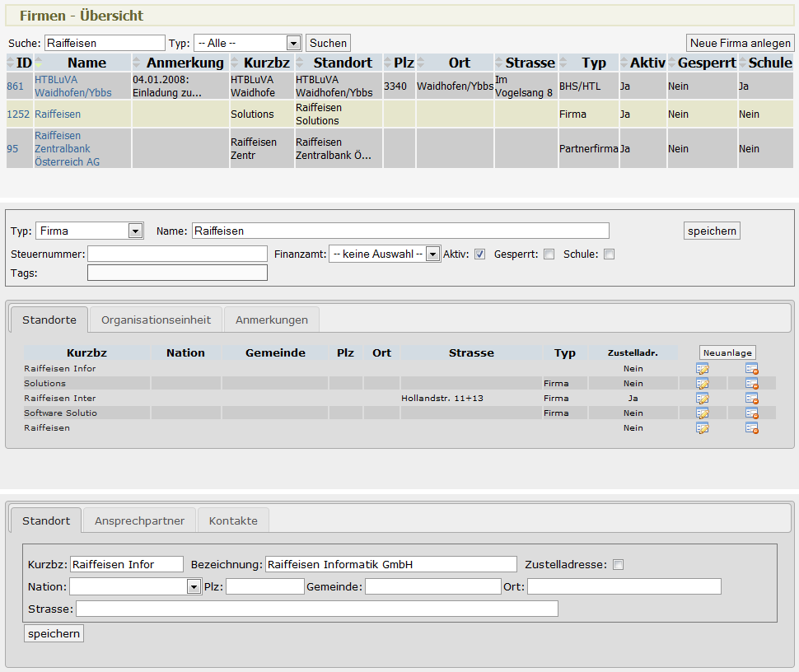Delete the Software Solutio location
Viewport: 799px width, 672px height.
pyautogui.click(x=751, y=413)
